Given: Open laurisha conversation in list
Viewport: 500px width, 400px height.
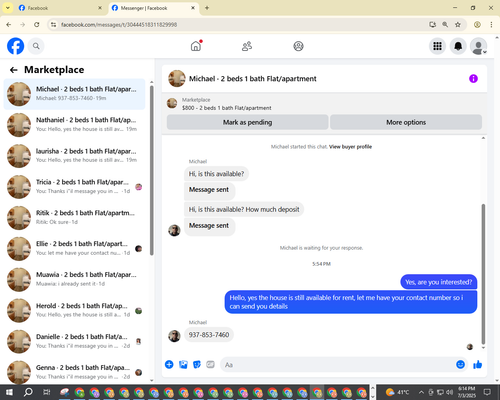Looking at the screenshot, I should (74, 156).
